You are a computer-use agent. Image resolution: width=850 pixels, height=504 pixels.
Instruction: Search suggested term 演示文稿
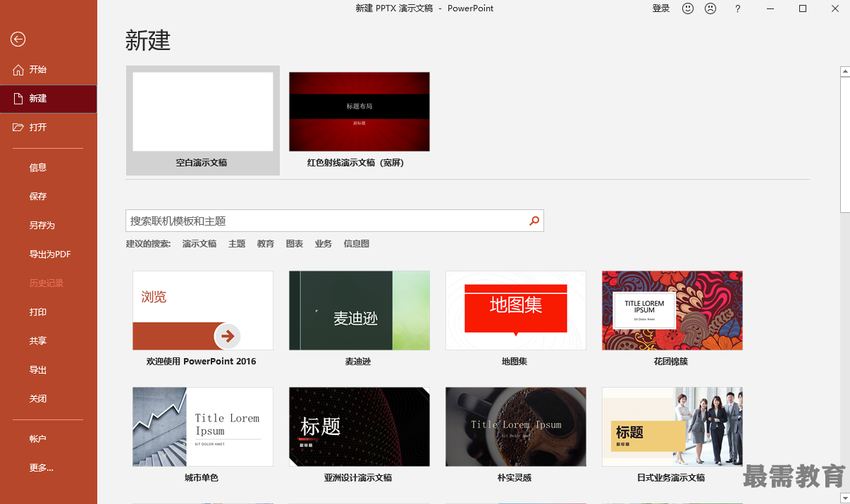(199, 244)
